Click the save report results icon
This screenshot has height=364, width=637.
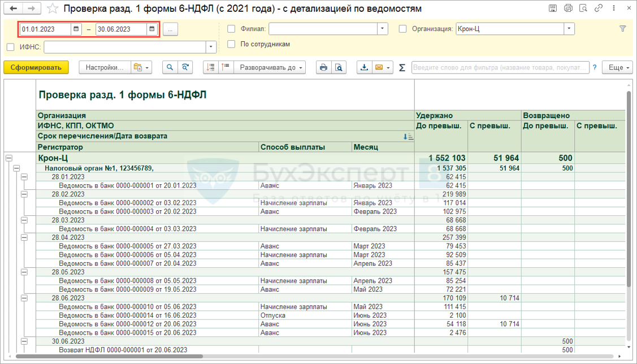[365, 67]
